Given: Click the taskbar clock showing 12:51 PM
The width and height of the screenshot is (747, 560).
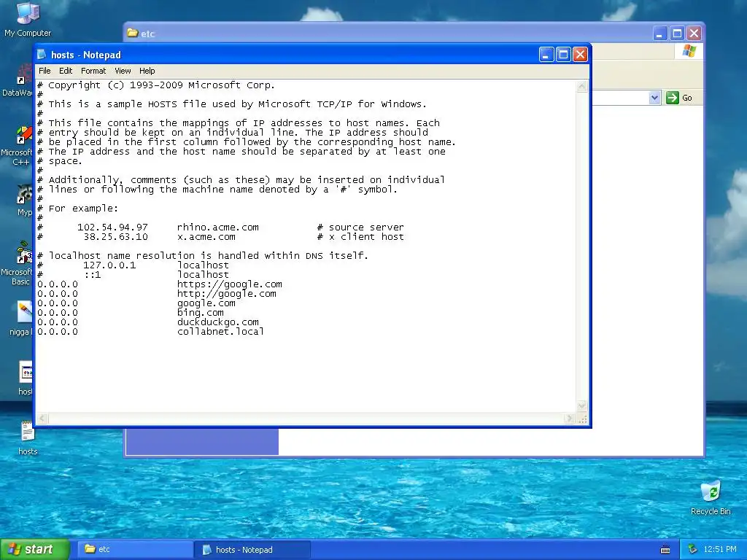Looking at the screenshot, I should 719,550.
